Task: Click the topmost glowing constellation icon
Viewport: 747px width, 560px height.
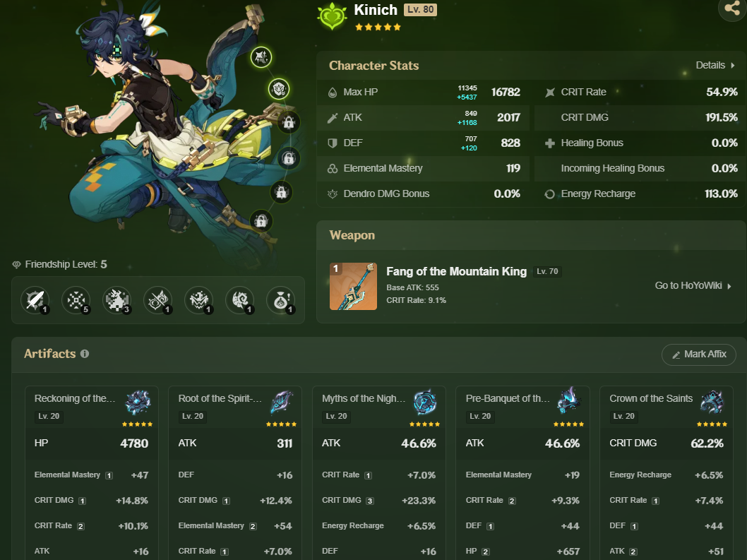Action: (261, 58)
